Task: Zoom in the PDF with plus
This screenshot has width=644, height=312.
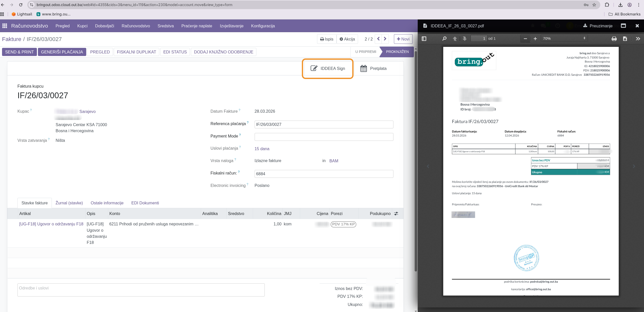Action: [x=535, y=39]
